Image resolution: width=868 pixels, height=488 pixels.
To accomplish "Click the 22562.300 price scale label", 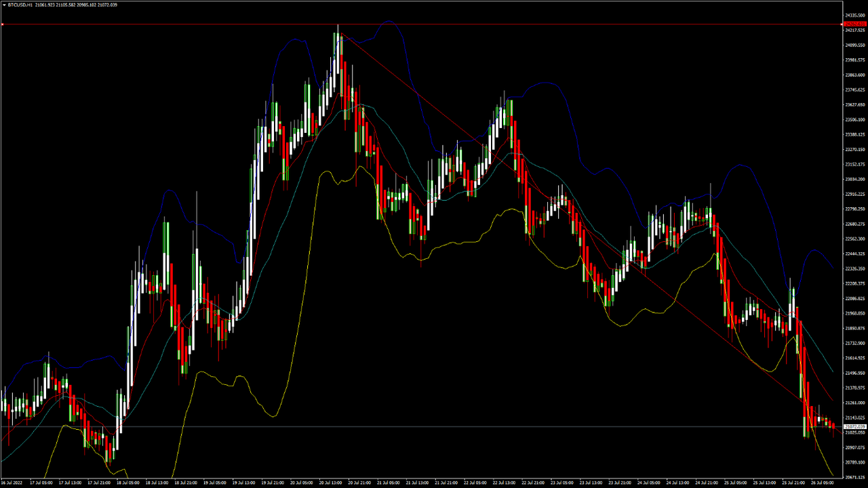I will point(854,239).
